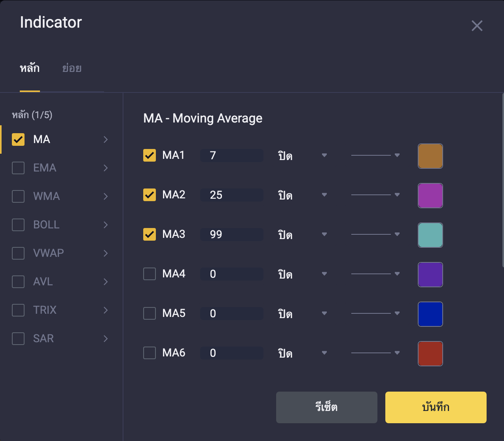Image resolution: width=504 pixels, height=441 pixels.
Task: Expand WMA indicator chevron
Action: (106, 196)
